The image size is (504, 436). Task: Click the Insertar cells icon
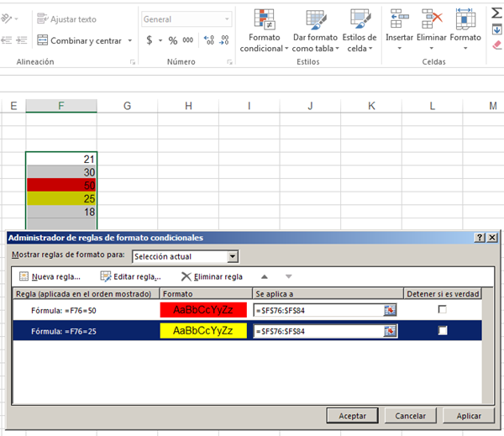[x=399, y=20]
